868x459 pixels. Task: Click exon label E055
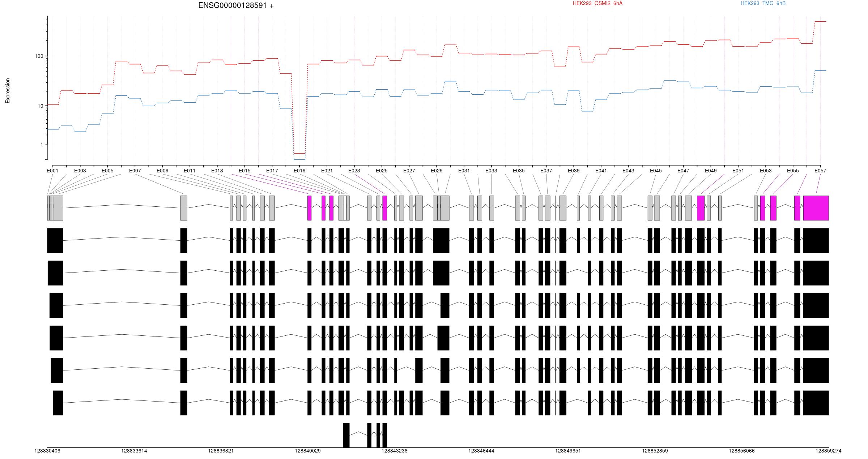(x=793, y=171)
